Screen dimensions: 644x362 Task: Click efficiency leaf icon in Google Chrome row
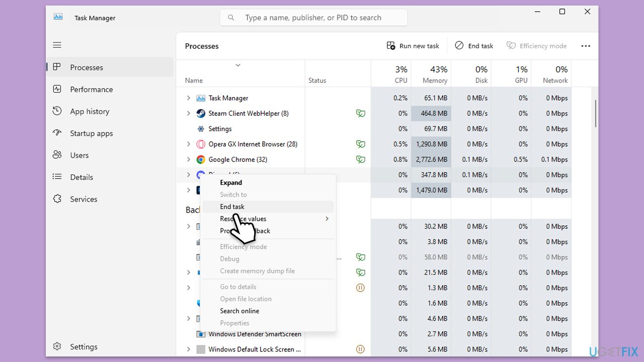360,159
